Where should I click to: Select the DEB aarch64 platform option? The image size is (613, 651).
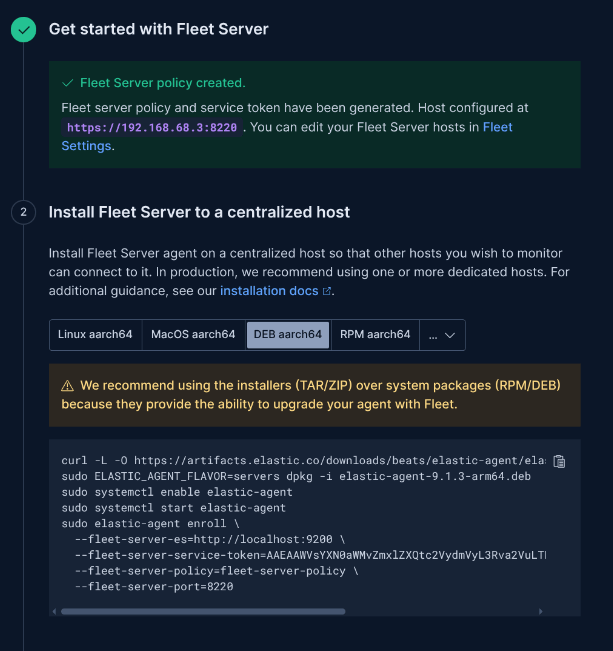tap(288, 335)
